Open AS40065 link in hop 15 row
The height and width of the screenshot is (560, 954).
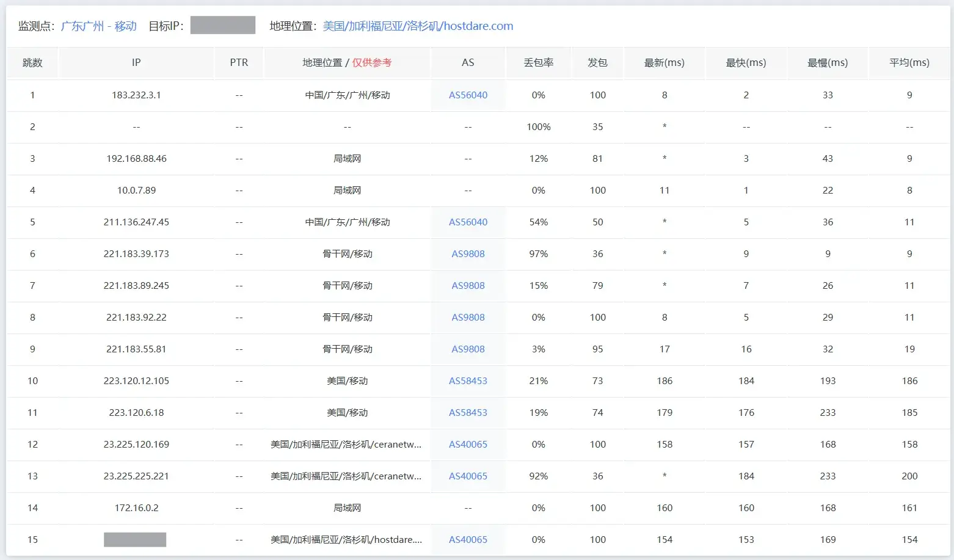point(468,540)
